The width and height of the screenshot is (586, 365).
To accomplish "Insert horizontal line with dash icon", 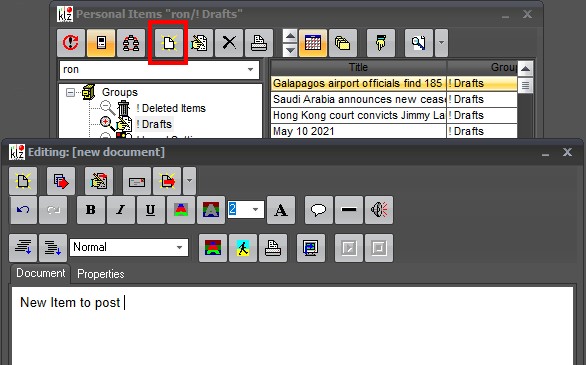I will [349, 210].
